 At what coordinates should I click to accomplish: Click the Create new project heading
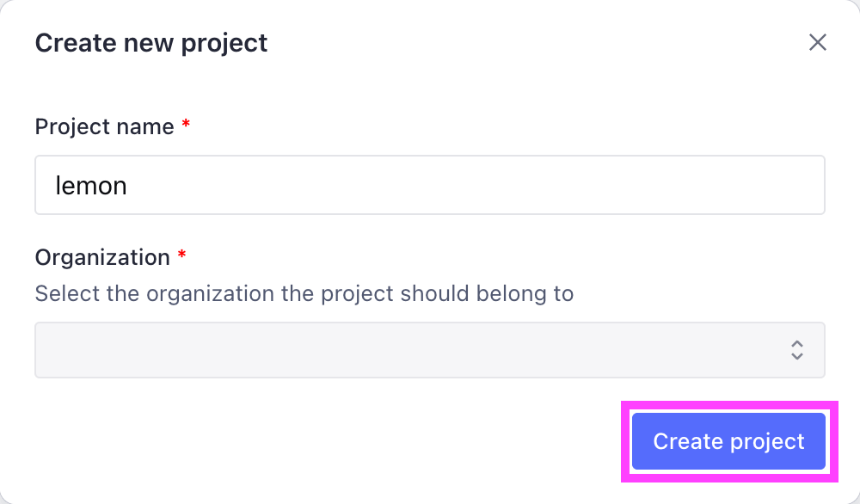(x=151, y=43)
